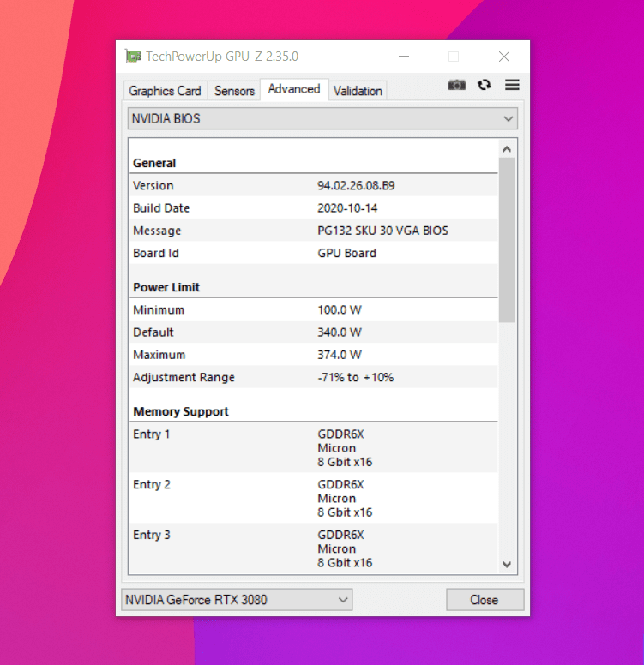
Task: Select the Advanced tab
Action: tap(294, 89)
